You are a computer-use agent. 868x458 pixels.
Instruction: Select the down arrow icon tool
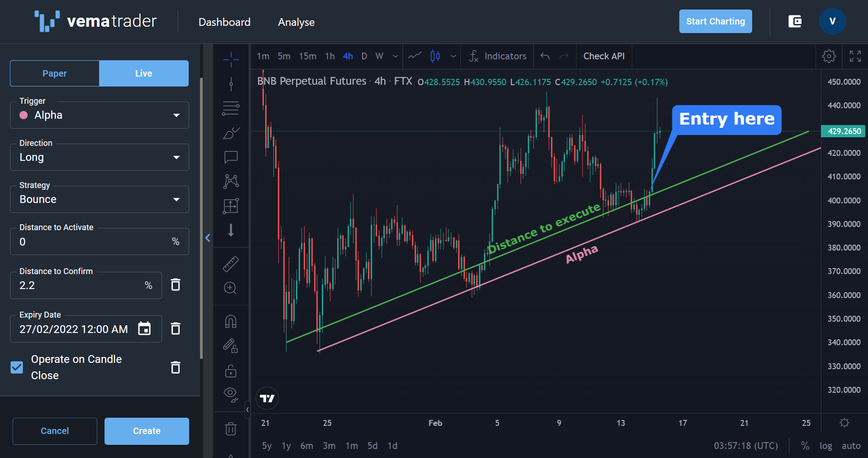(x=231, y=230)
